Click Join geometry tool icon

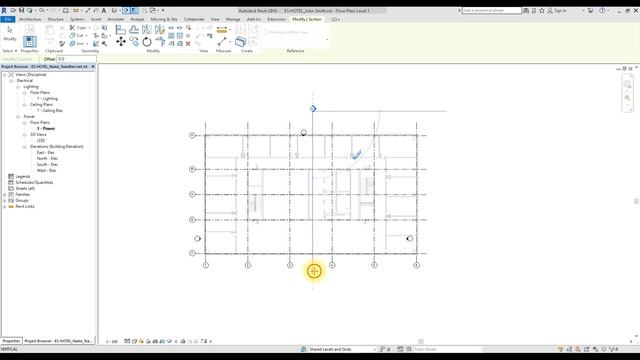pos(72,43)
